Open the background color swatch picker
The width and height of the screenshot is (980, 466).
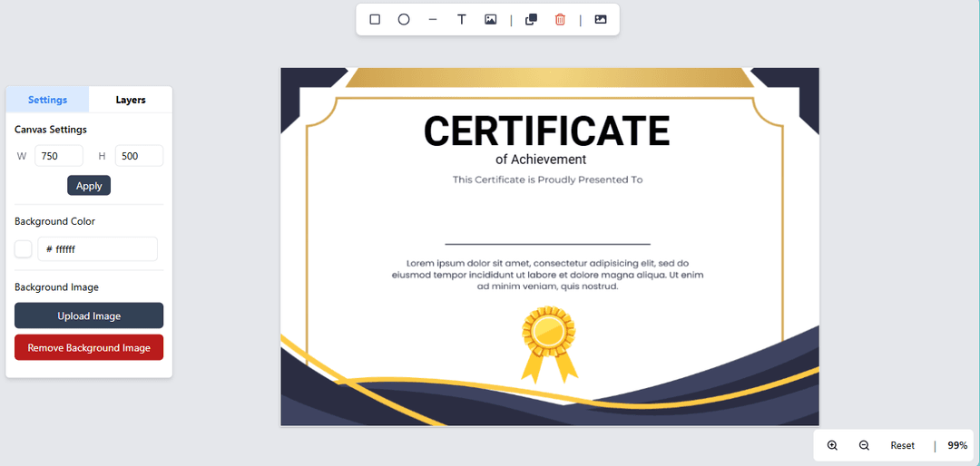click(x=23, y=248)
